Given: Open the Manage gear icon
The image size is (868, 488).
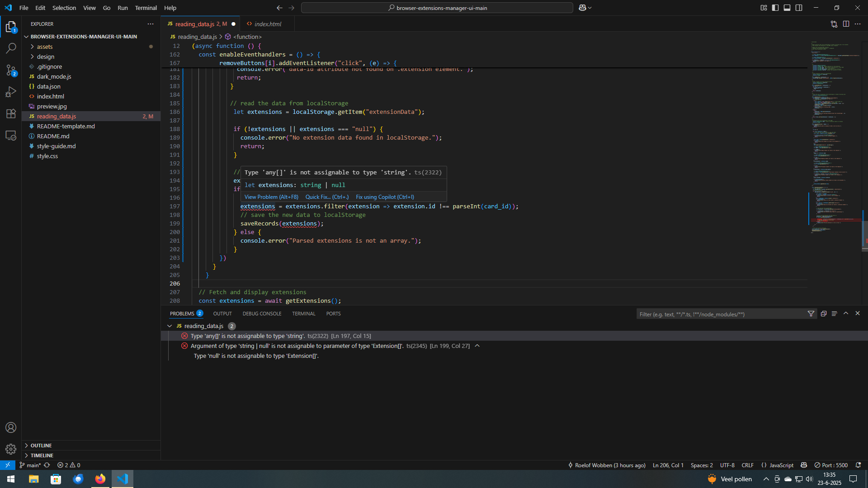Looking at the screenshot, I should coord(11,449).
